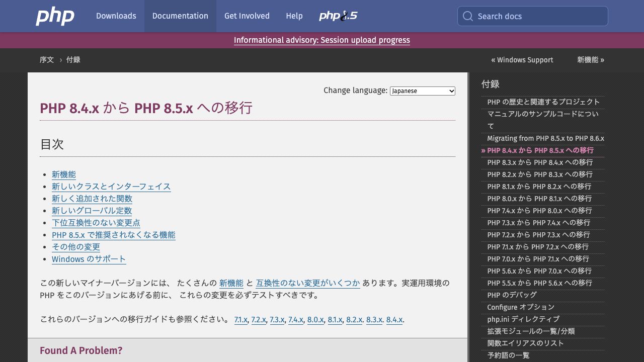
Task: Open the Change language dropdown
Action: point(423,91)
